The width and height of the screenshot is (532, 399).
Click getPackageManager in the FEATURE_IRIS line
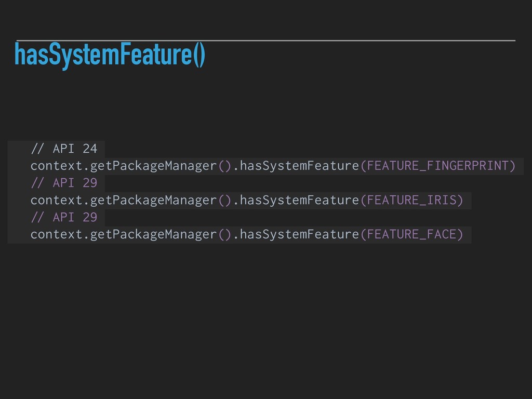(154, 200)
